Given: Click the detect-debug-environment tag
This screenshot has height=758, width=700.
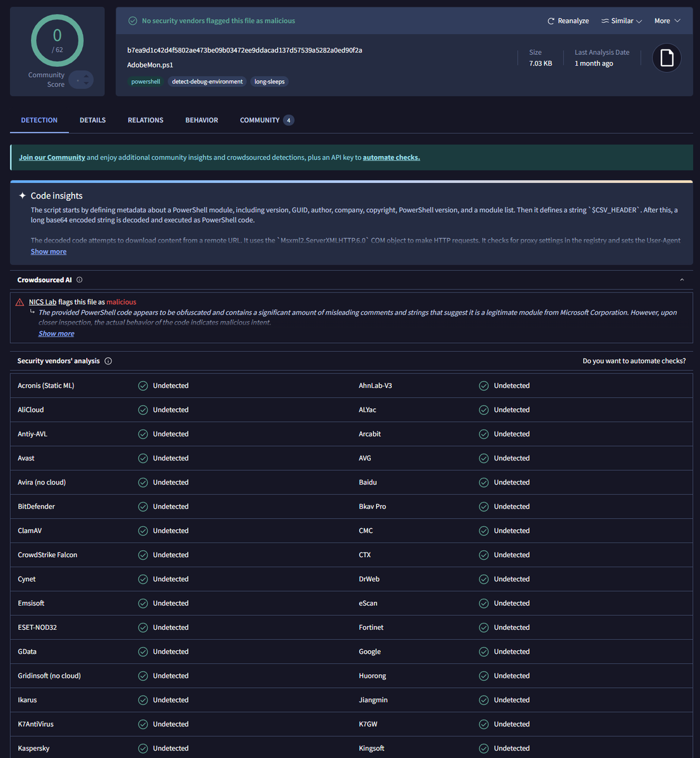Looking at the screenshot, I should (207, 81).
